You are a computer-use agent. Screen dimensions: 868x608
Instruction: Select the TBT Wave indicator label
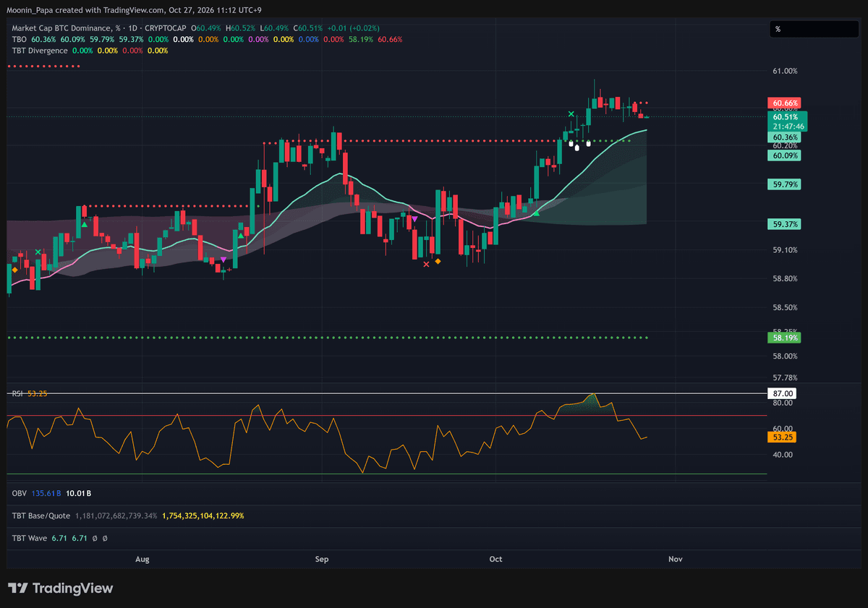pyautogui.click(x=29, y=539)
